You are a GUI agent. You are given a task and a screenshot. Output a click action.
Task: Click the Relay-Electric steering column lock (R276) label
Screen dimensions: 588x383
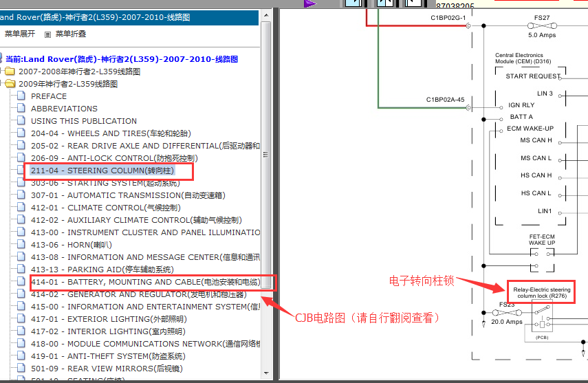tap(541, 292)
